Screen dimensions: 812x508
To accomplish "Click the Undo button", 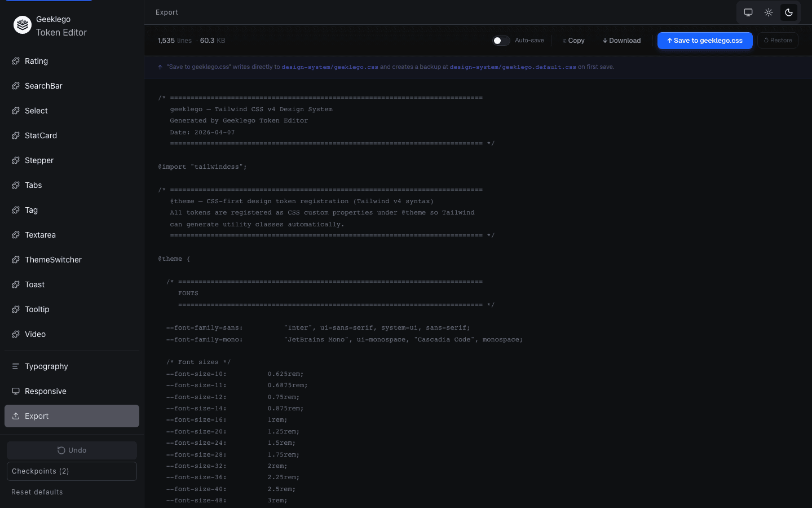I will 72,450.
